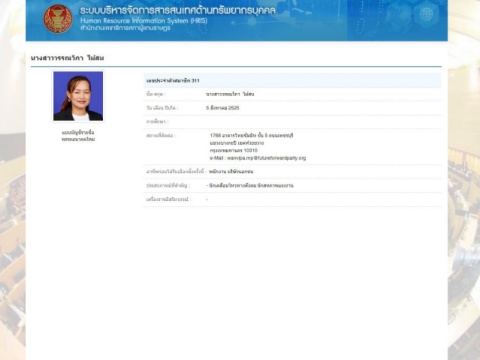
Task: Click the address line starting with 1768
Action: [251, 135]
